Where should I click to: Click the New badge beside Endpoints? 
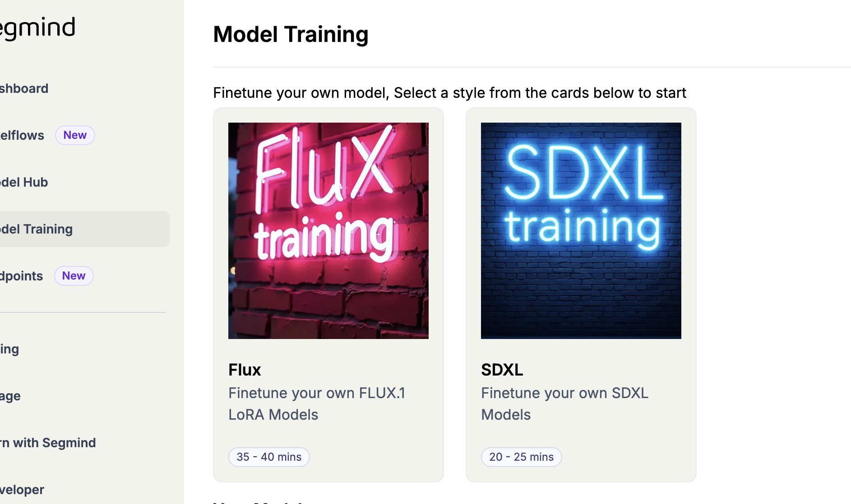[74, 276]
